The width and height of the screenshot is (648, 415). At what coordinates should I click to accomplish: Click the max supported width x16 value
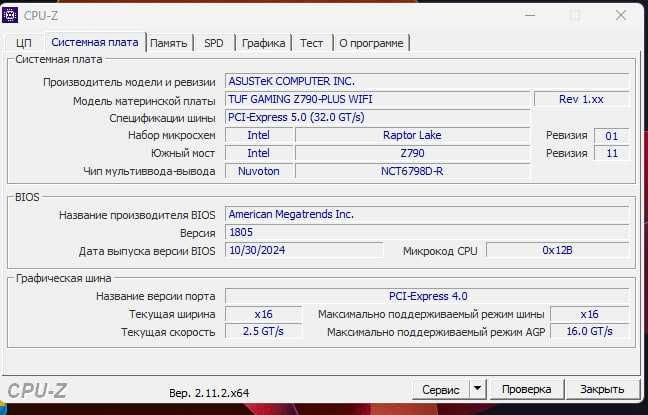pyautogui.click(x=589, y=315)
